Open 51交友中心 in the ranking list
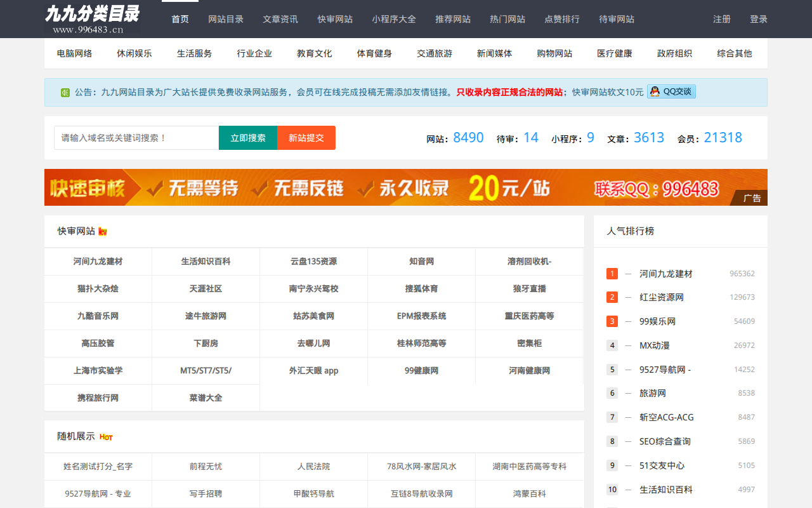Screen dimensions: 812x508 pos(662,465)
